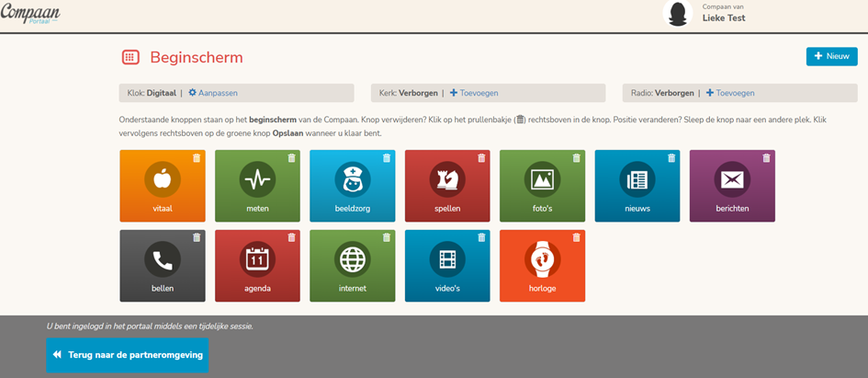Click the Lieke Test profile avatar
This screenshot has height=378, width=868.
pyautogui.click(x=678, y=13)
